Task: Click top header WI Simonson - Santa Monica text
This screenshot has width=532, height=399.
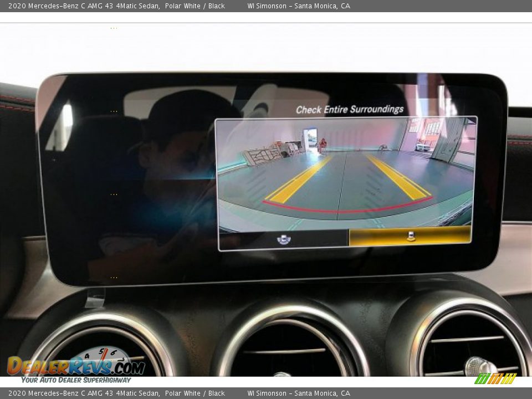Action: coord(298,6)
